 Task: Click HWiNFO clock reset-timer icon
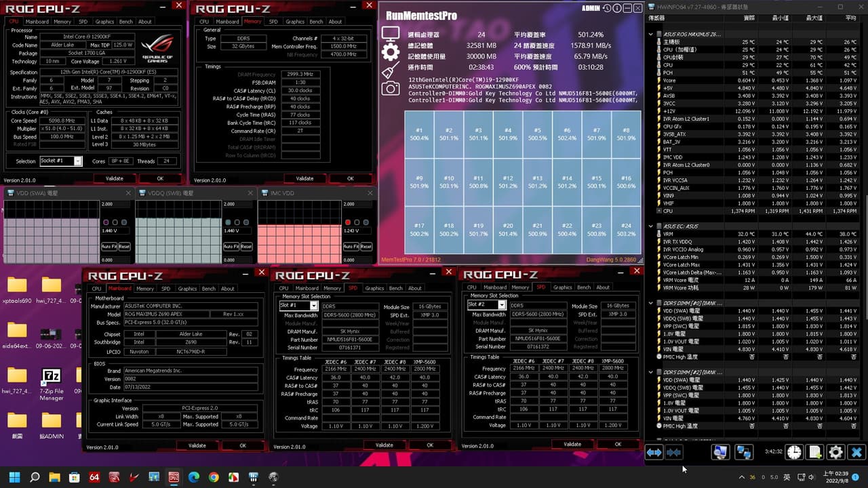pyautogui.click(x=794, y=452)
